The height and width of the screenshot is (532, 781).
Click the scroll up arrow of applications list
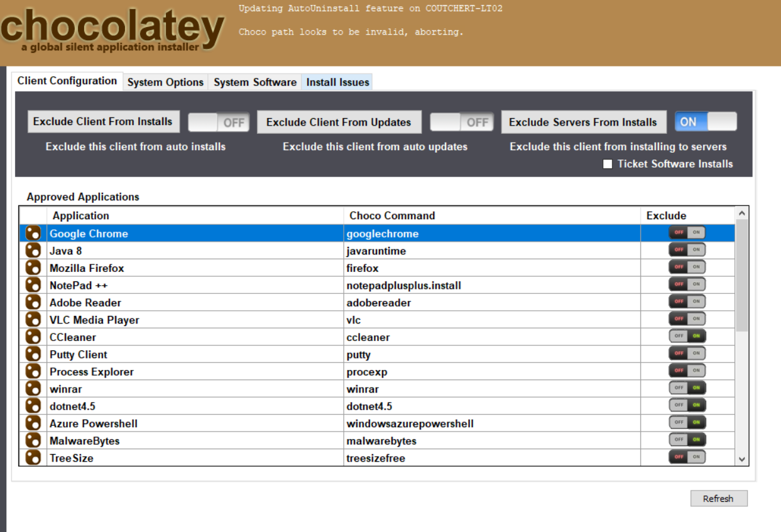742,214
